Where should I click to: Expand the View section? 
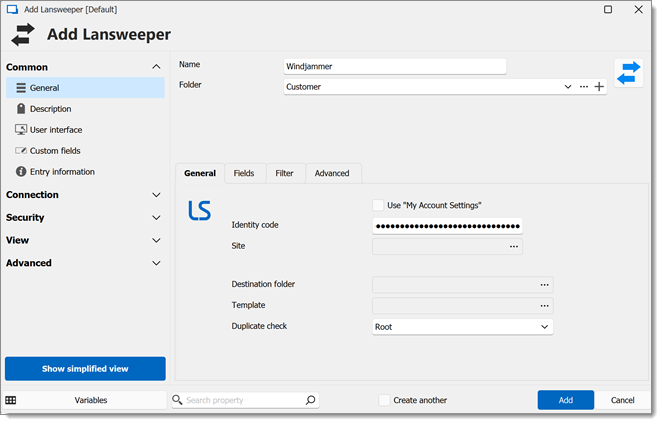[x=156, y=241]
